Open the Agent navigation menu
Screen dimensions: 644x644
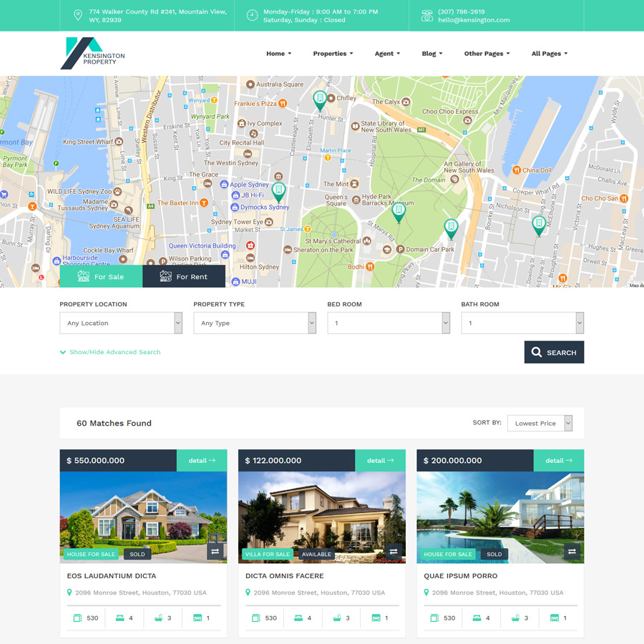coord(387,54)
